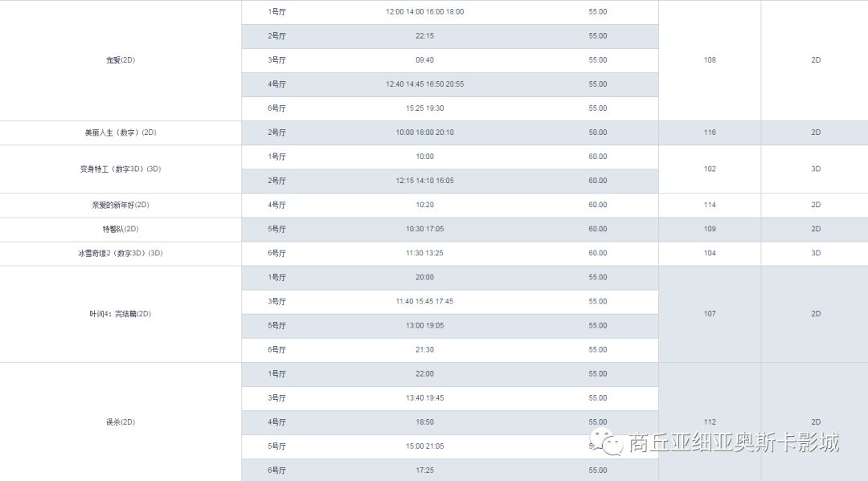Select the duration 116 for 美丽人生

(709, 132)
